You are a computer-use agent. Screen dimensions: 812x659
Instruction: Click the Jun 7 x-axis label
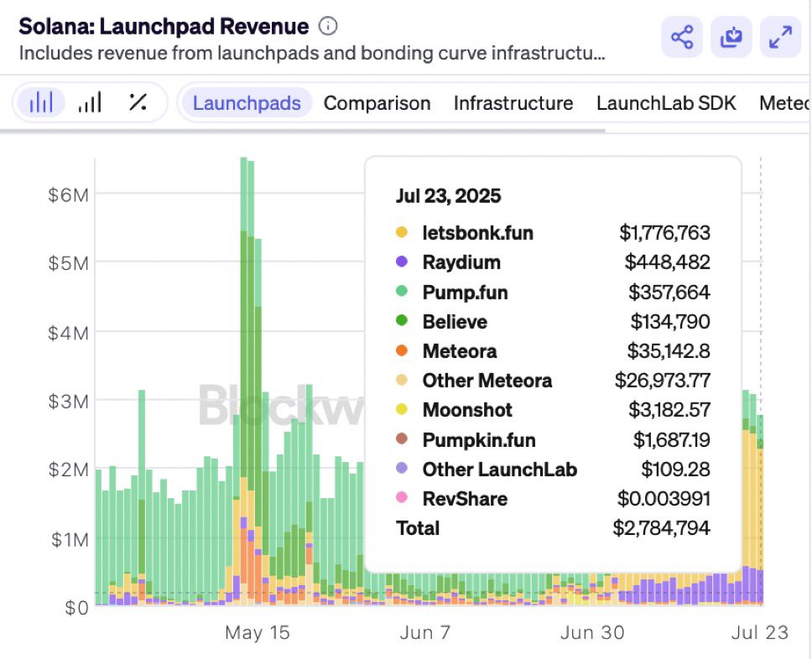(x=425, y=633)
